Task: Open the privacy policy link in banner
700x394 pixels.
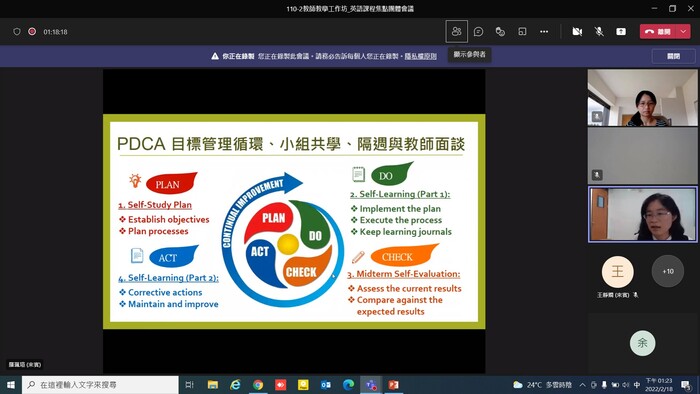Action: [421, 56]
